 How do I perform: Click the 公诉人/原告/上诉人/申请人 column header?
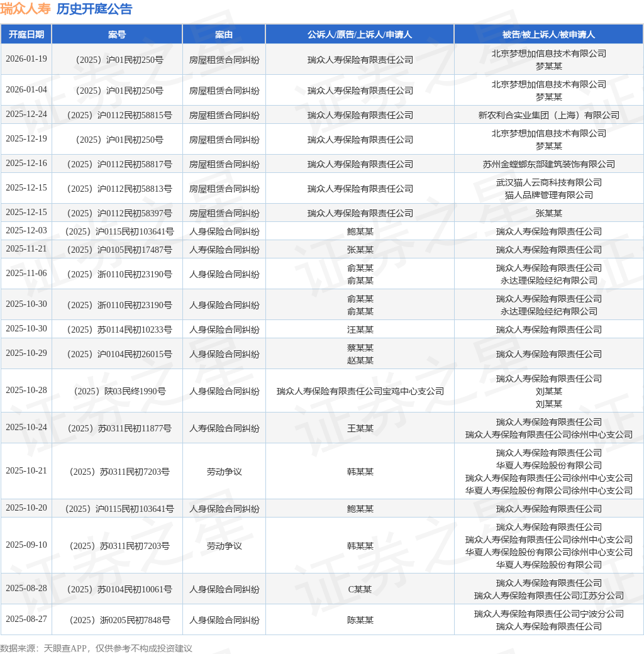coord(360,34)
